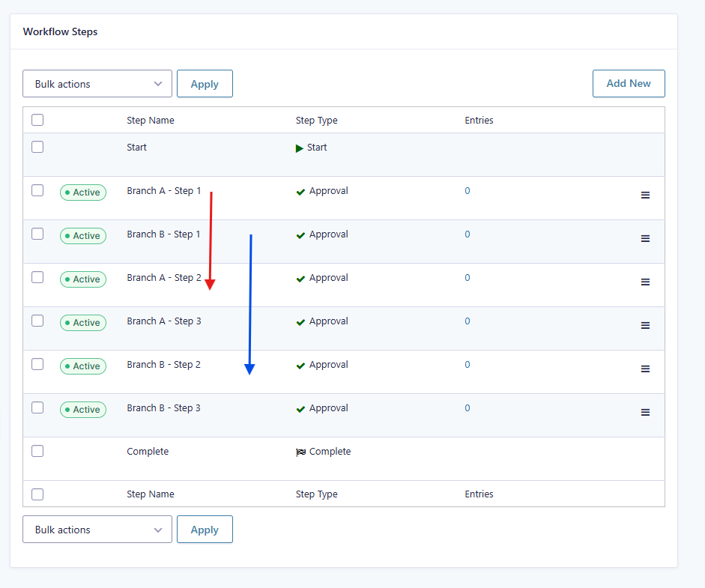The image size is (705, 588).
Task: Check the checkbox for Branch A - Step 1 row
Action: pos(37,190)
